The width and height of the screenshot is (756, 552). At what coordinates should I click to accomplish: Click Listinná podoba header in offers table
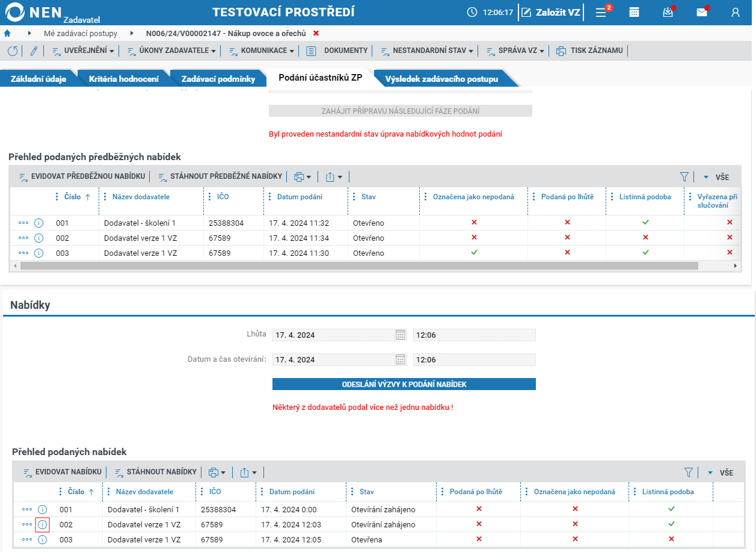coord(668,492)
